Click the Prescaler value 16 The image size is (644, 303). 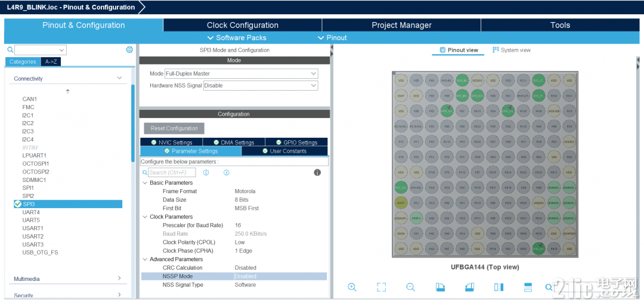238,225
